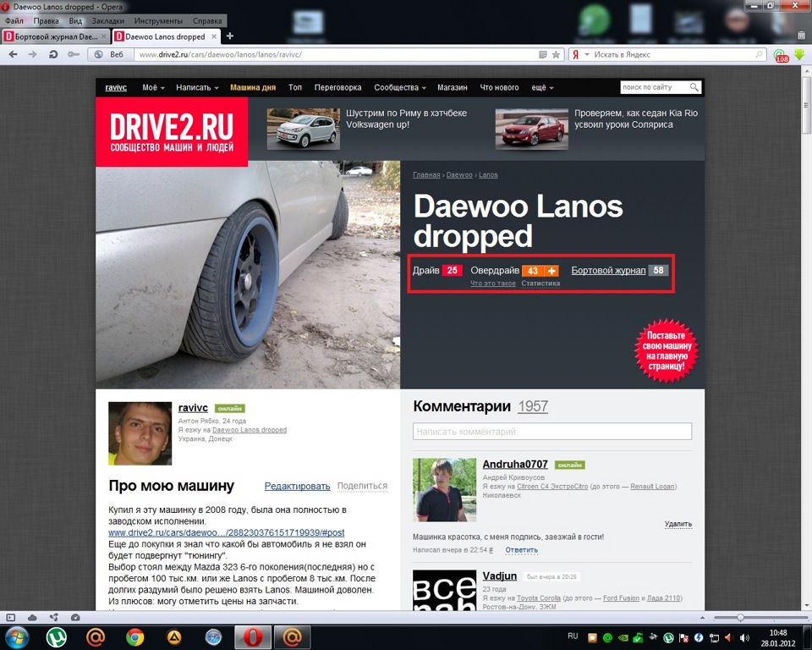812x650 pixels.
Task: Click the green download arrow icon
Action: point(799,54)
